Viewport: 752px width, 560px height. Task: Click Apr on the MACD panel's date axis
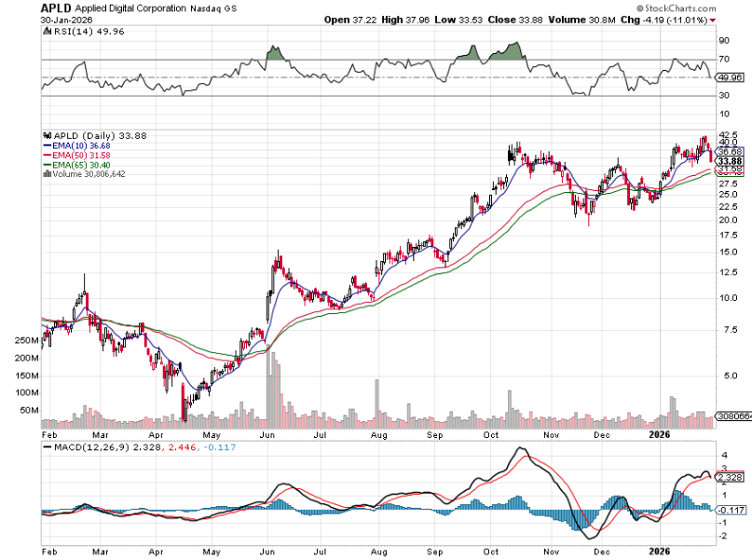click(x=157, y=552)
